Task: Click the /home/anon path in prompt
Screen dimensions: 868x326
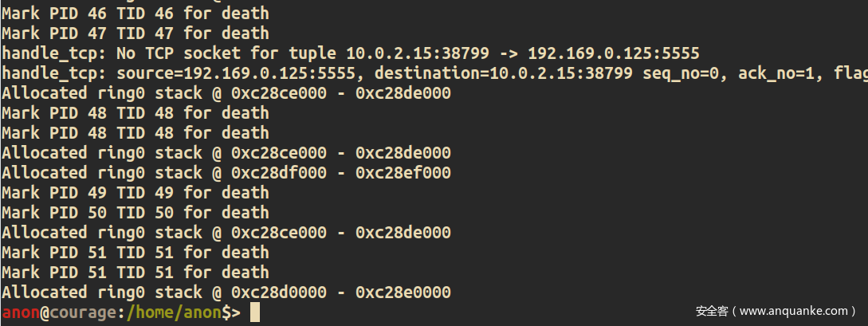Action: [x=174, y=312]
